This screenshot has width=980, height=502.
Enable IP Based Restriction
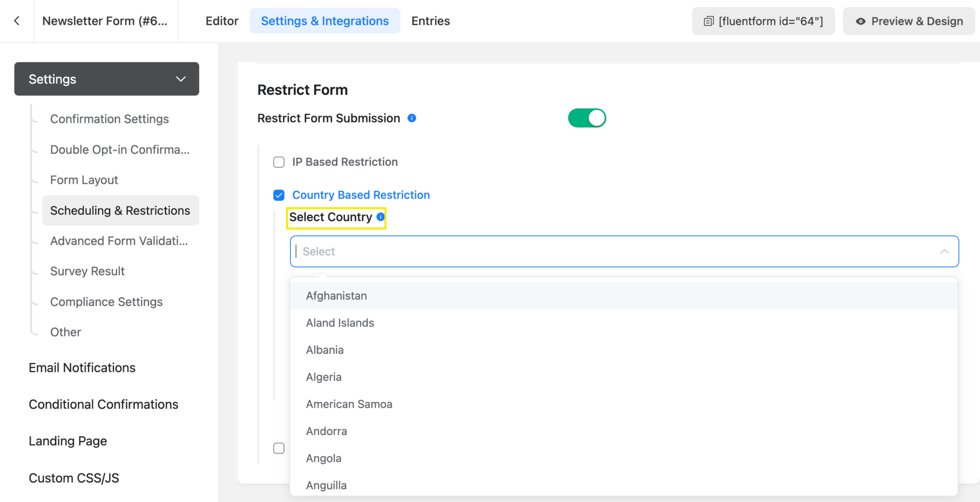pyautogui.click(x=278, y=162)
